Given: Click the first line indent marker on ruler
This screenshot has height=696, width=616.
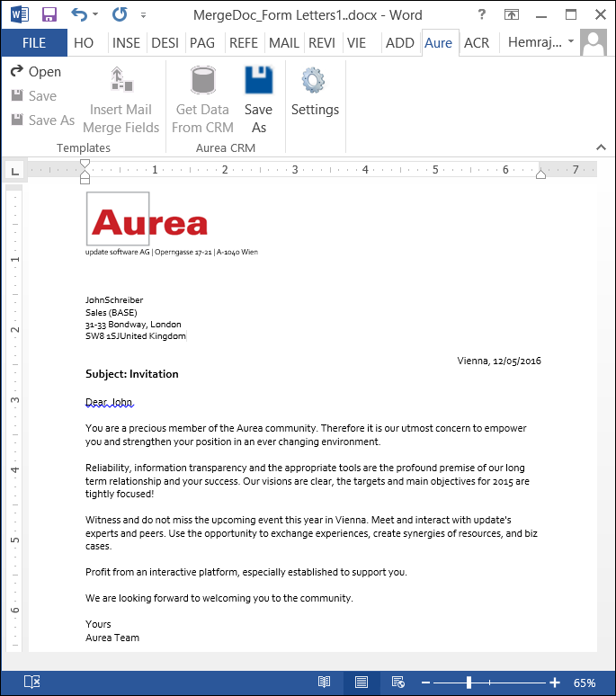Looking at the screenshot, I should [85, 164].
